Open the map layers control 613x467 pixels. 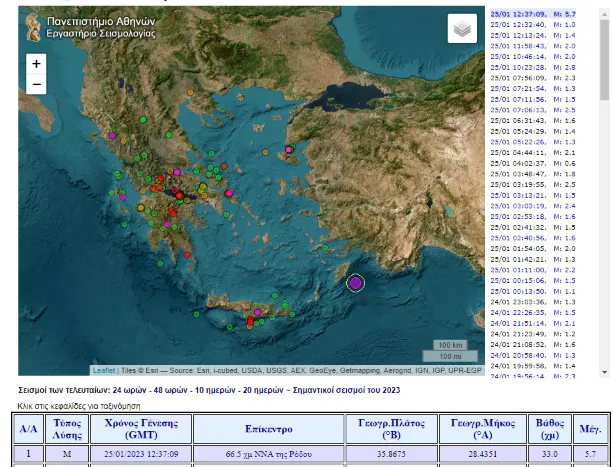462,29
